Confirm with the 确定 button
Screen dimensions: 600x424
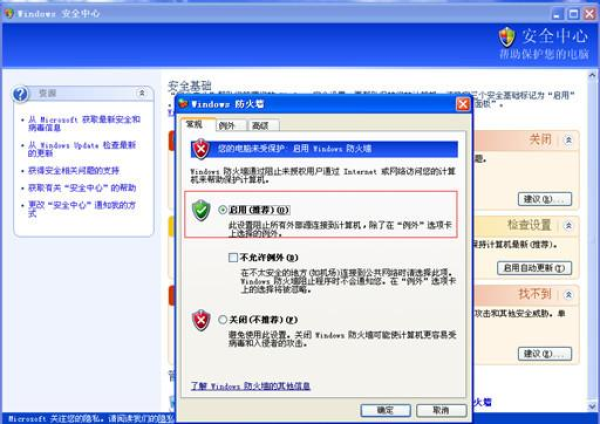(385, 410)
